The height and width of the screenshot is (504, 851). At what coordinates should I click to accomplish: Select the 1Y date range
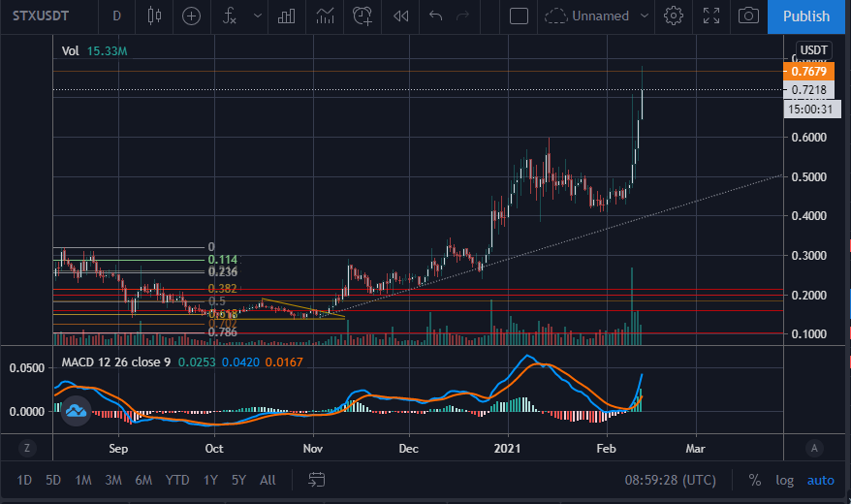(210, 480)
